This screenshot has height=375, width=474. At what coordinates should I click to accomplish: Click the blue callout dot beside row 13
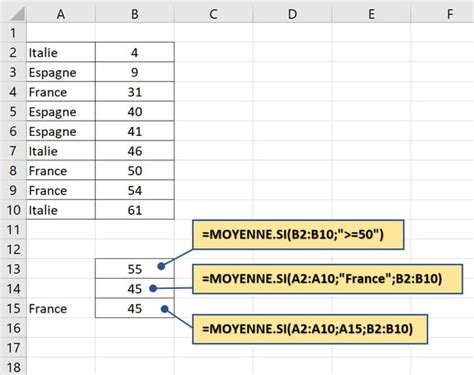tap(161, 266)
